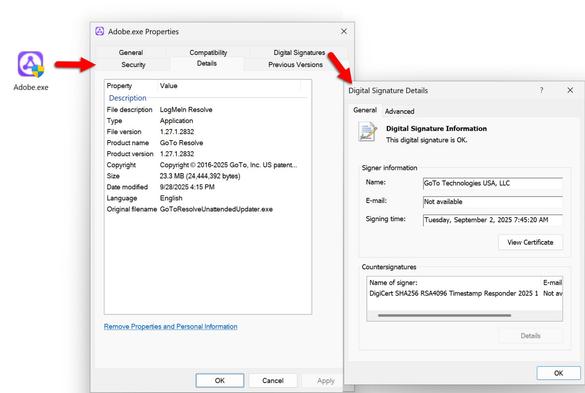This screenshot has height=393, width=585.
Task: Select Product name GoTo Resolve row
Action: click(208, 143)
